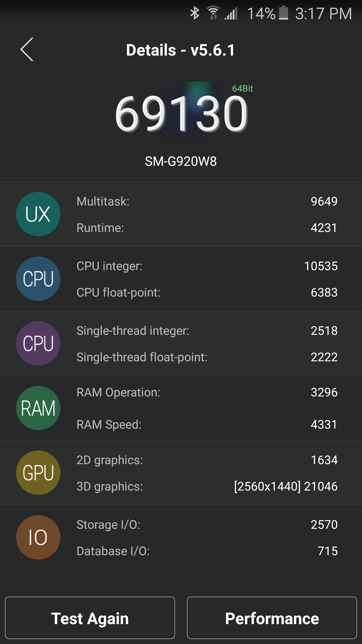Select the CPU integer score row

207,266
